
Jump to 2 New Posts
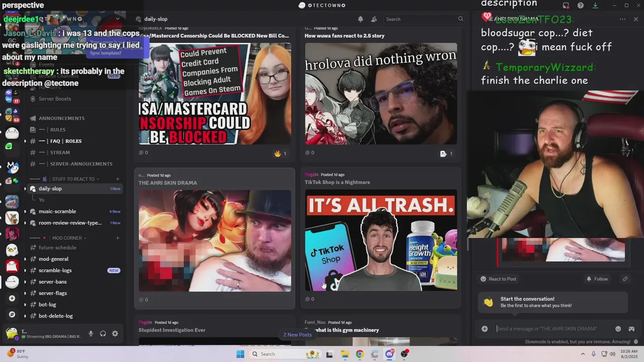(297, 335)
